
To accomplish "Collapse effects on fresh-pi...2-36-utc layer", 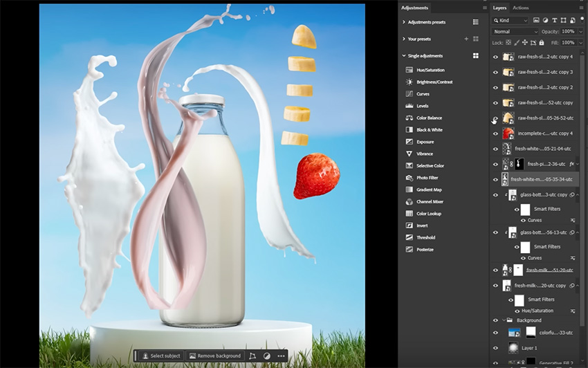I will tap(578, 164).
